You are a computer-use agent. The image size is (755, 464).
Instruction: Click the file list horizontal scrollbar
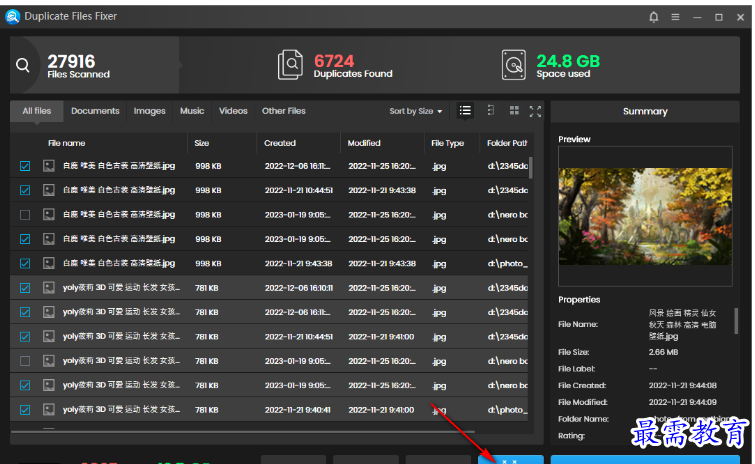pos(243,432)
